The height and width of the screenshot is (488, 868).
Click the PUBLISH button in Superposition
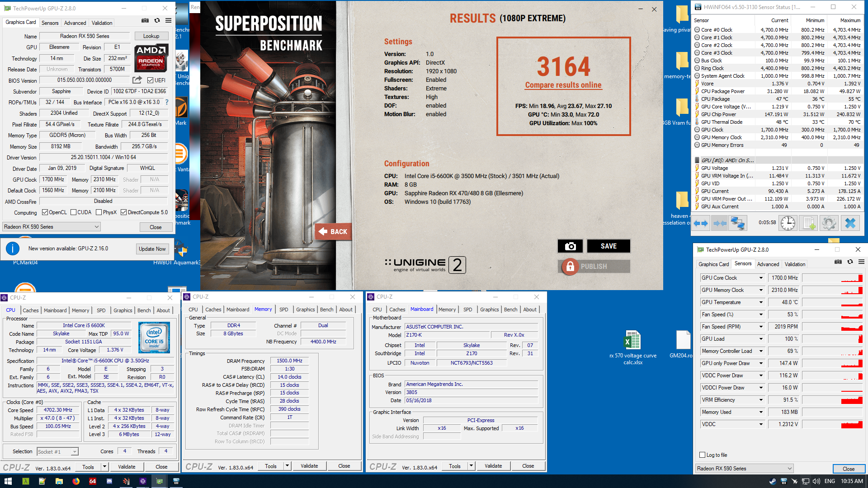coord(594,267)
